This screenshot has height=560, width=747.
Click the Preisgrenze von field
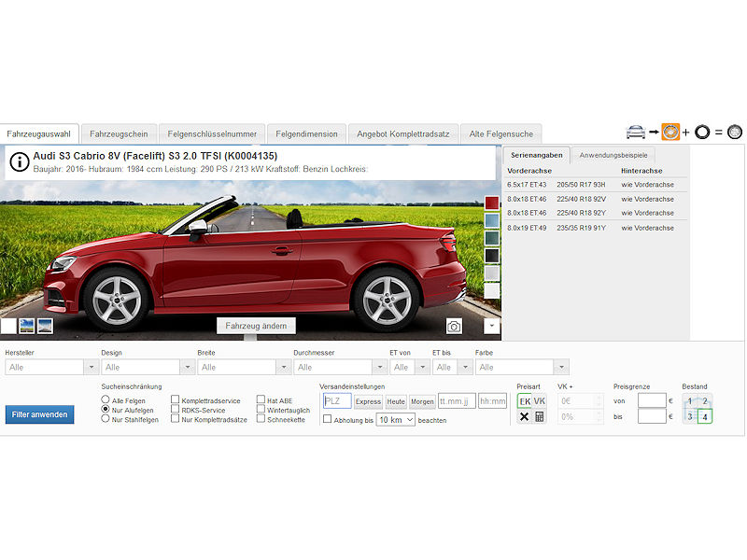(x=652, y=400)
